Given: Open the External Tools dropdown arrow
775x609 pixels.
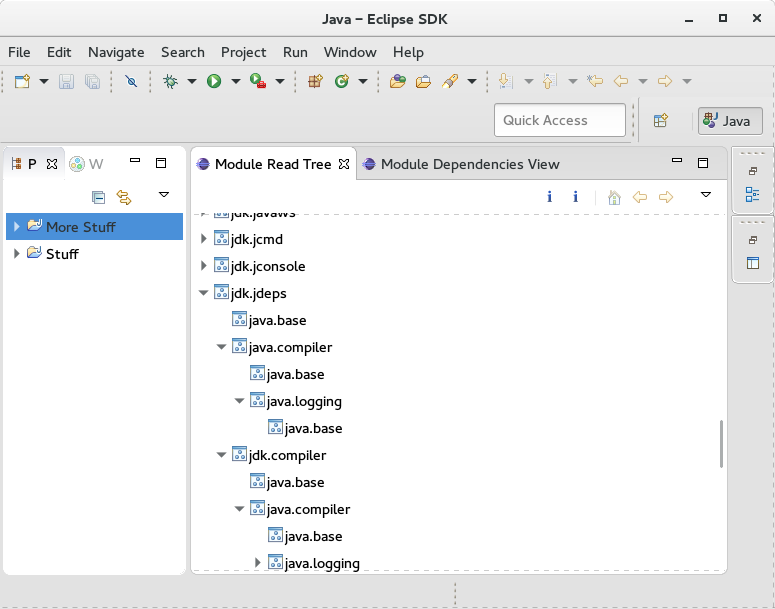Looking at the screenshot, I should click(x=280, y=82).
